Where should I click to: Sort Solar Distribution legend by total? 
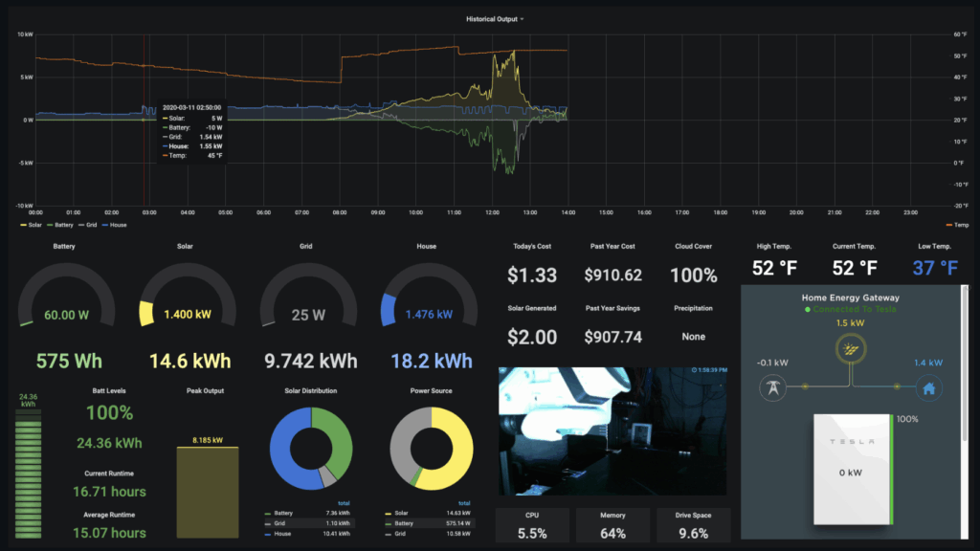tap(345, 503)
